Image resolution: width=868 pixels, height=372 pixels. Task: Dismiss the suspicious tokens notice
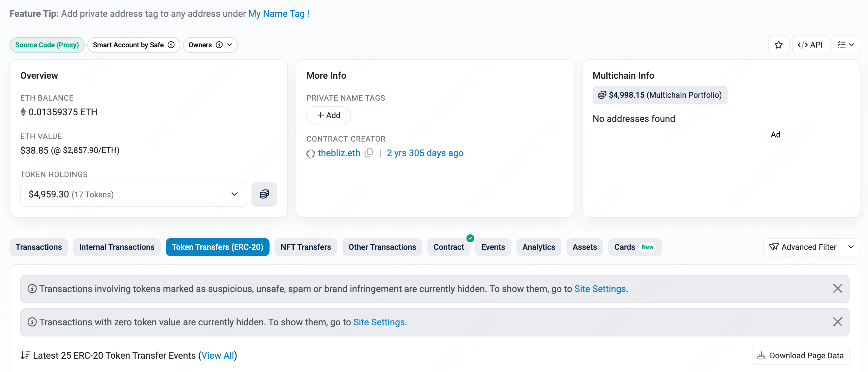[837, 289]
